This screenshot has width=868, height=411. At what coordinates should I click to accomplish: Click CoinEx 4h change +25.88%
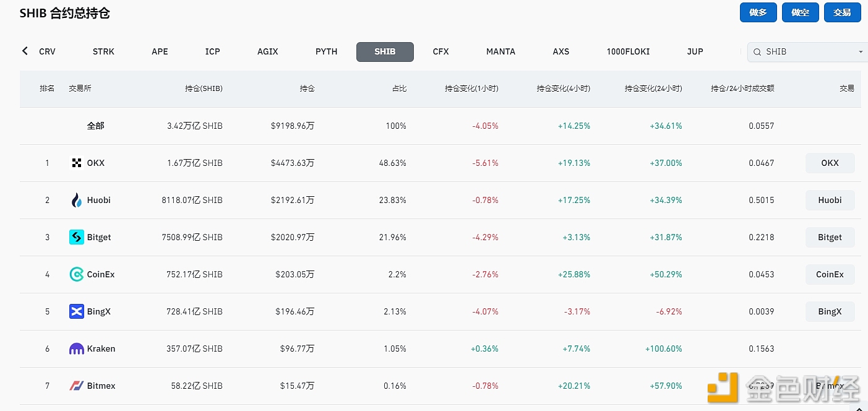pyautogui.click(x=574, y=275)
